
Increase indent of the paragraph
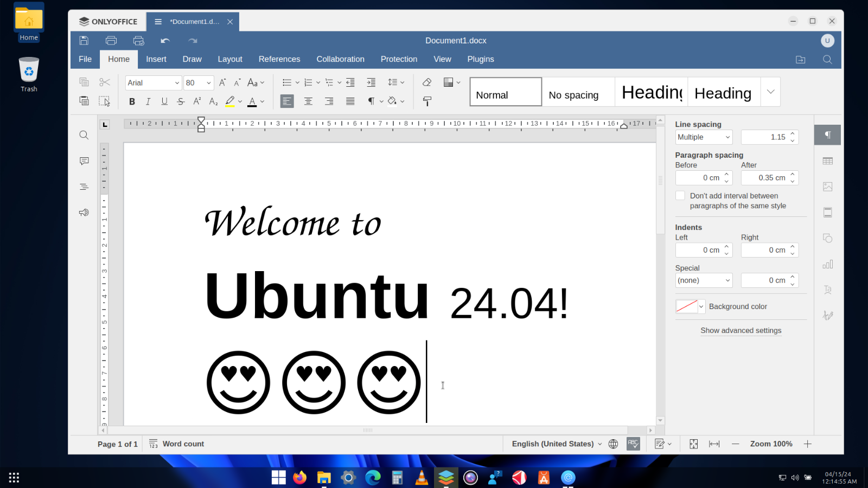371,82
